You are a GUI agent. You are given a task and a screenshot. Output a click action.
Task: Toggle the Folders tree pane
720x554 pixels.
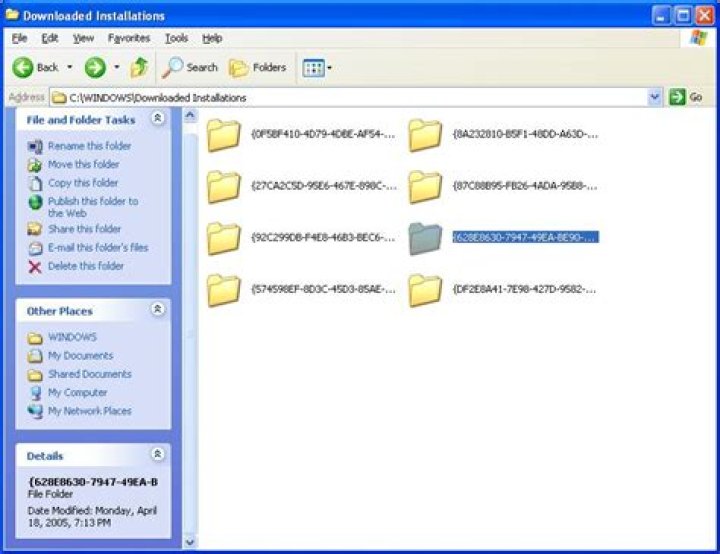point(258,68)
